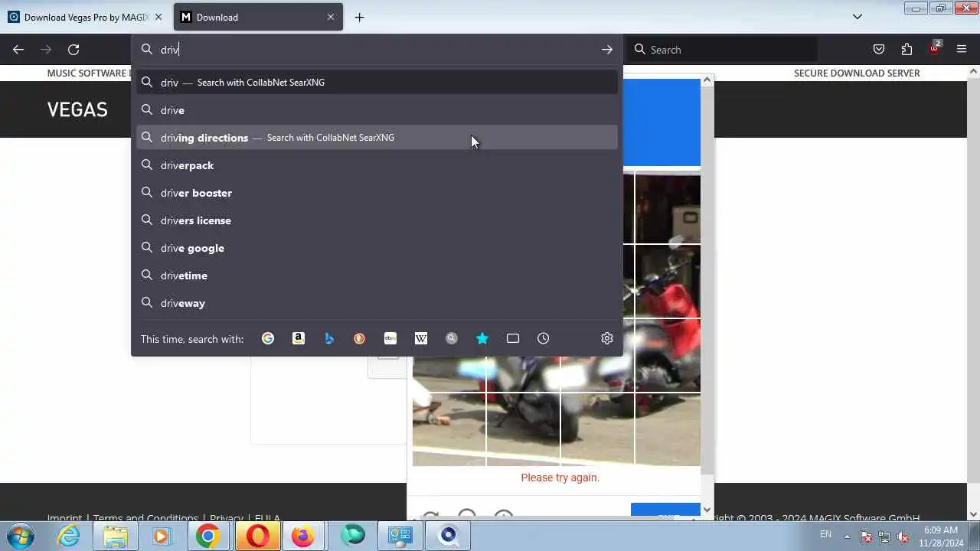The width and height of the screenshot is (980, 551).
Task: Search with Amazon engine icon
Action: [x=299, y=338]
